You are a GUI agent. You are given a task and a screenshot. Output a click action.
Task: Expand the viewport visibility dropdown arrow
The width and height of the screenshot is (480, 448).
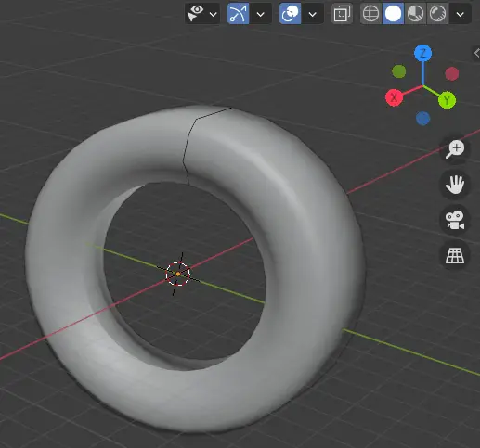214,14
